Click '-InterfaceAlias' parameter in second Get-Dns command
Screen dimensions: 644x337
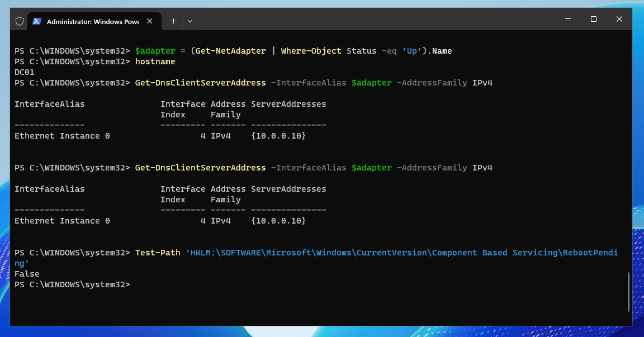point(309,168)
